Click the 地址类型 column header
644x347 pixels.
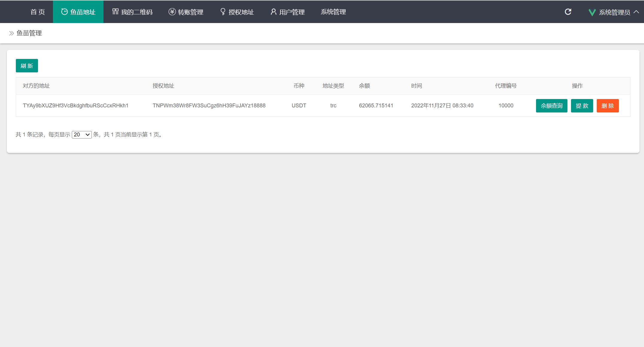click(333, 86)
